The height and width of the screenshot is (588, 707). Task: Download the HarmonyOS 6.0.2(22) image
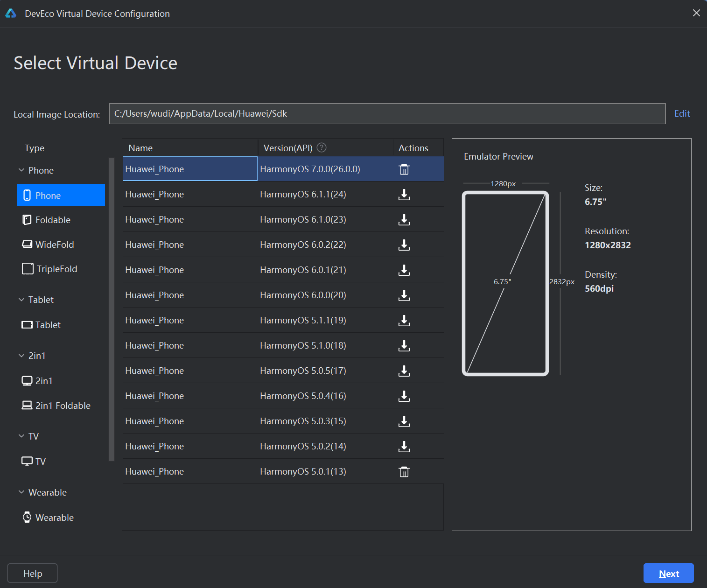pyautogui.click(x=404, y=245)
